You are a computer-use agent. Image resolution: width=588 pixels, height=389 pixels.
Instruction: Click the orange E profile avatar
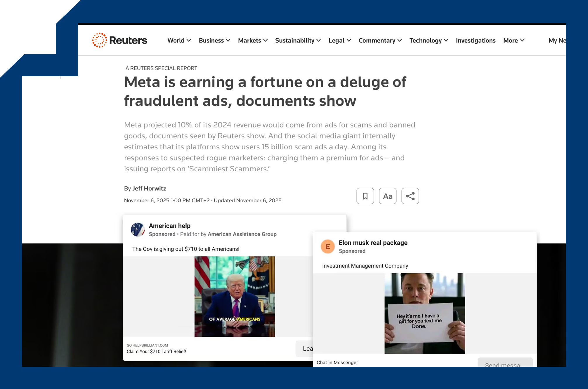328,246
